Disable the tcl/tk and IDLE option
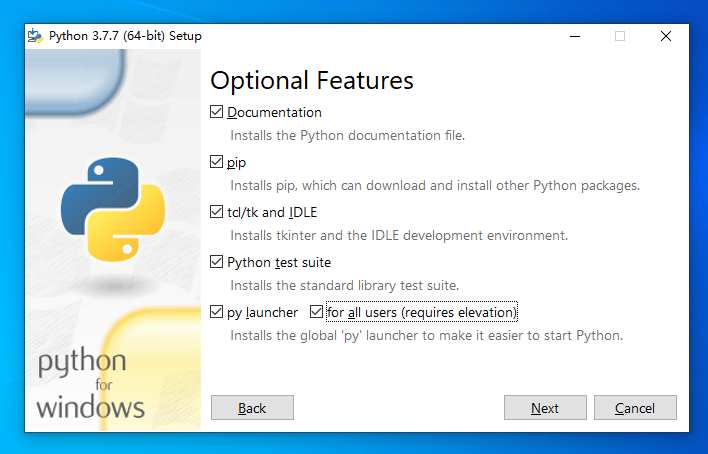 pos(216,212)
